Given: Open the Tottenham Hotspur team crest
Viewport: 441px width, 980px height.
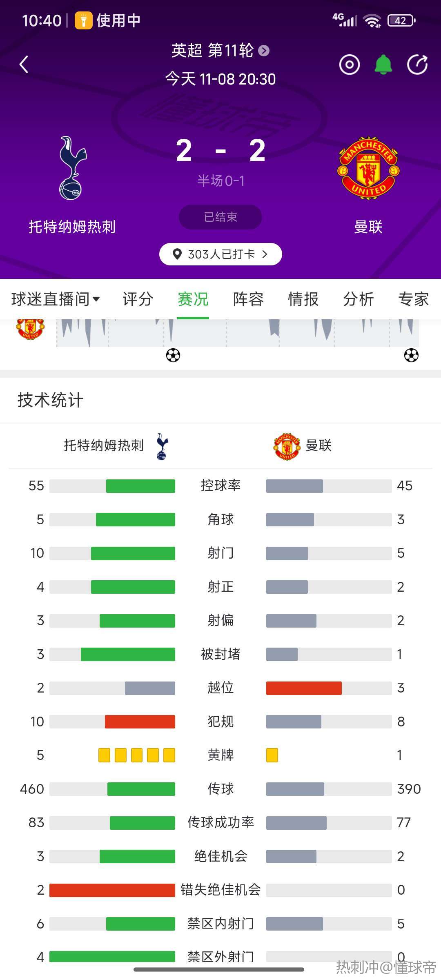Looking at the screenshot, I should click(x=72, y=168).
